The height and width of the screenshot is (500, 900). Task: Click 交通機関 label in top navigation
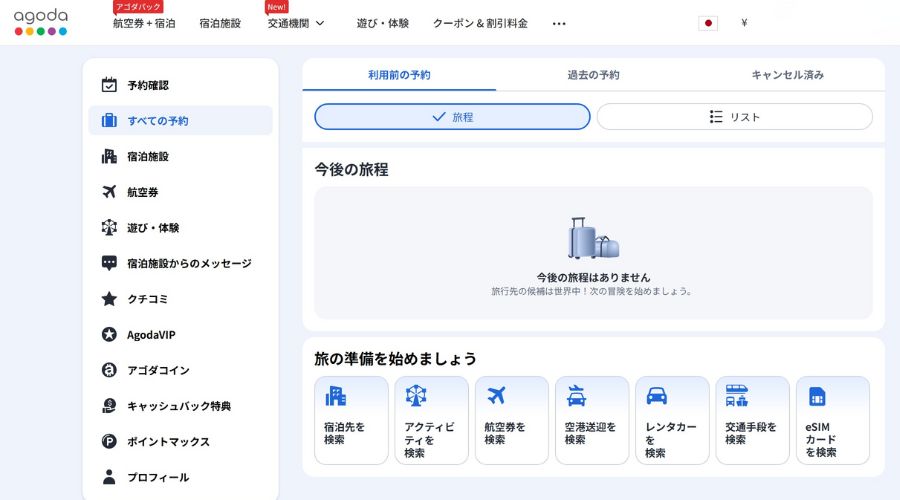(288, 24)
